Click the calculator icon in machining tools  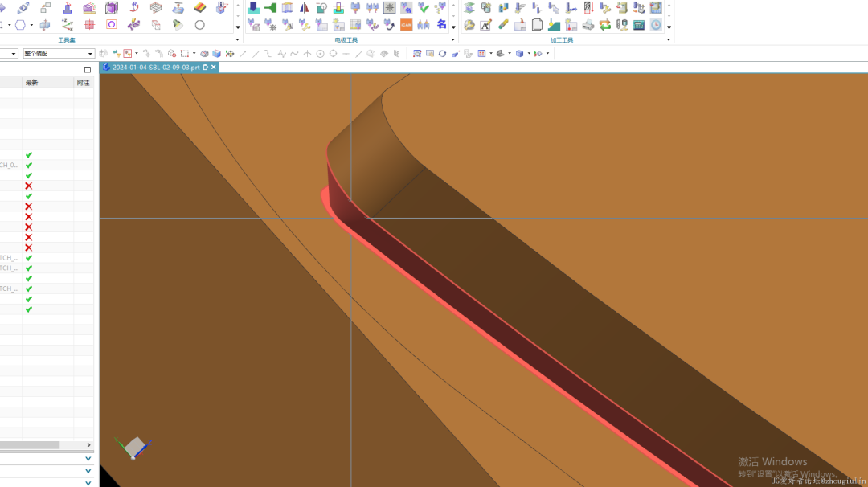tap(639, 25)
